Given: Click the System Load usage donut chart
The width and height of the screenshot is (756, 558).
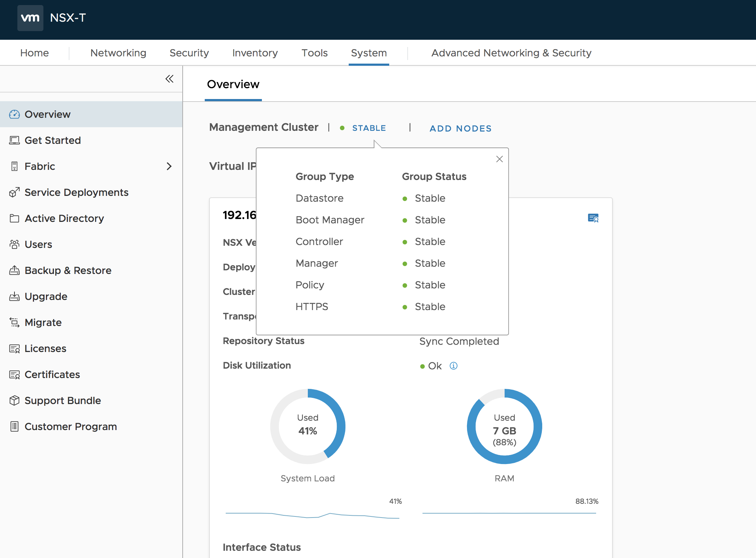Looking at the screenshot, I should coord(308,426).
